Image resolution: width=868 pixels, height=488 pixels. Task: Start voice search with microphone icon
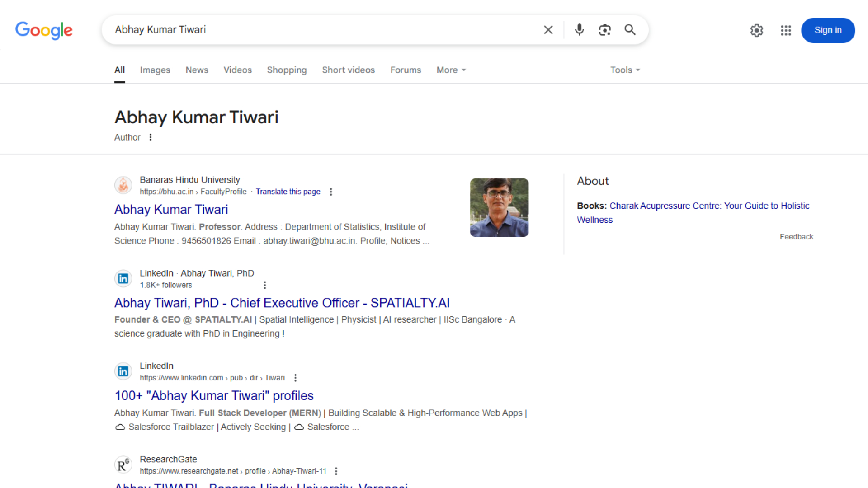click(579, 30)
